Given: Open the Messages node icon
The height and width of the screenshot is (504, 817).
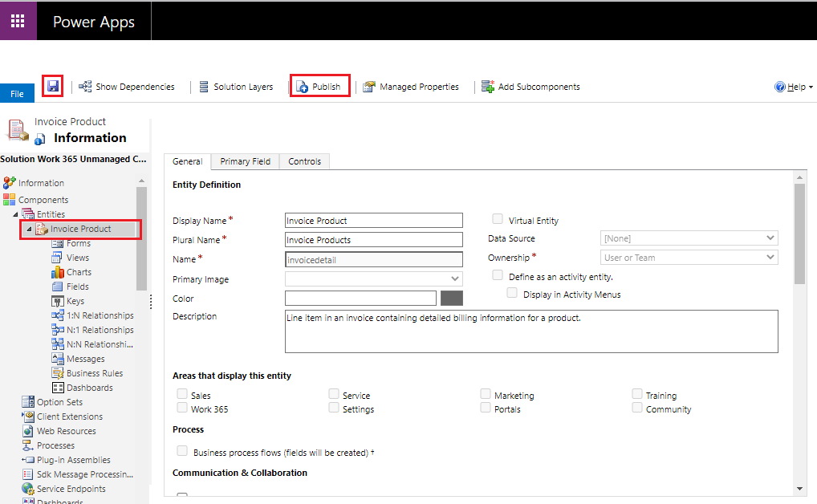Looking at the screenshot, I should (57, 359).
